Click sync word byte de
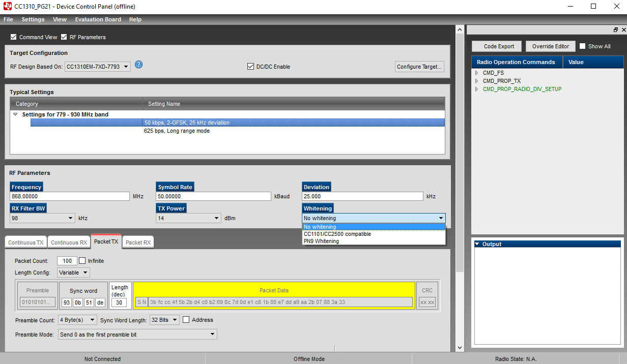 click(100, 302)
